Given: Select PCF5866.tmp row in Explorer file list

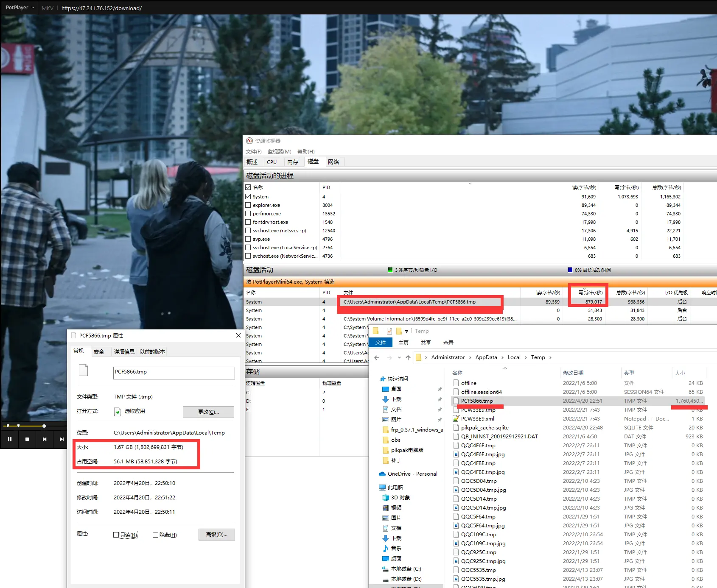Looking at the screenshot, I should pyautogui.click(x=578, y=401).
